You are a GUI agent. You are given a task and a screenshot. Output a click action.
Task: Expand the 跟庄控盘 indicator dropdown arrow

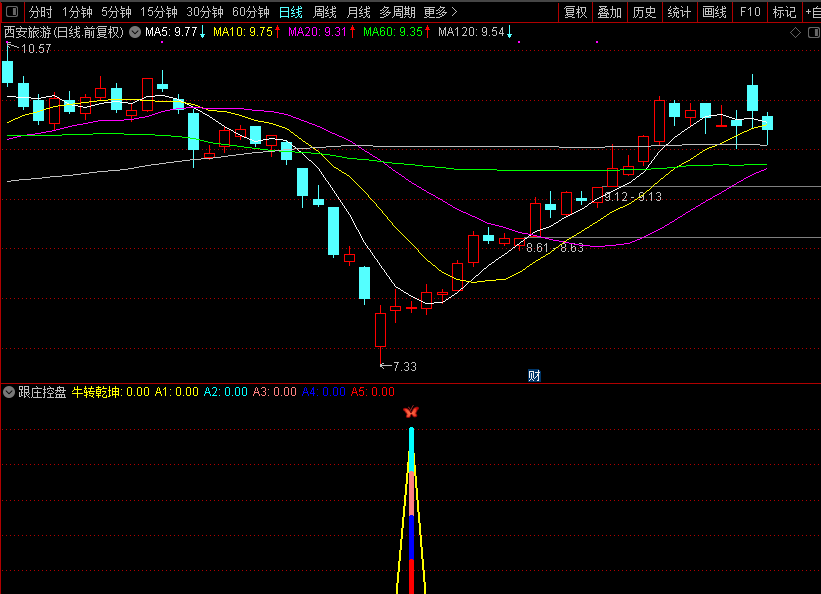coord(9,392)
